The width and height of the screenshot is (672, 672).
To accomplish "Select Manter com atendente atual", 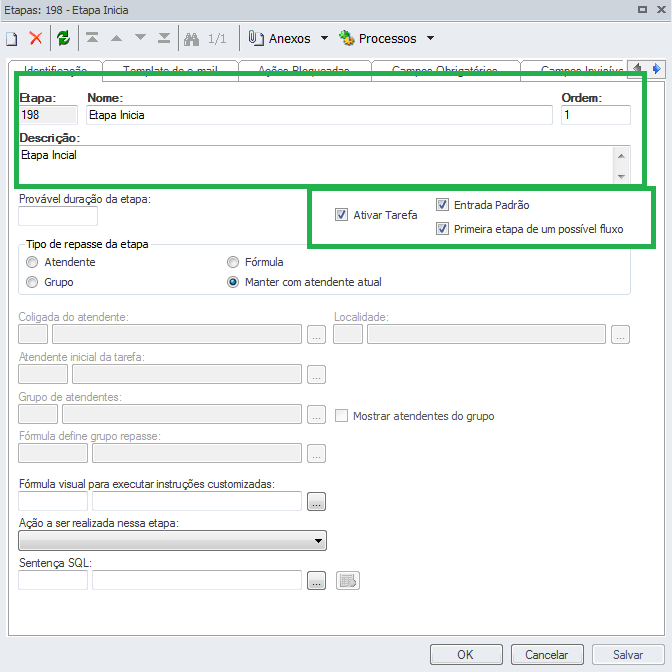I will [233, 282].
